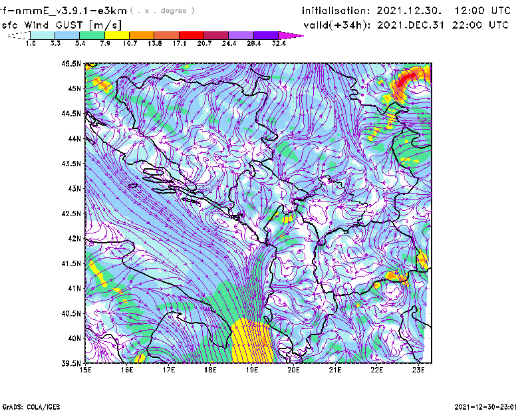Click the dashed white arrow legend start
Image resolution: width=532 pixels, height=411 pixels.
pyautogui.click(x=19, y=35)
